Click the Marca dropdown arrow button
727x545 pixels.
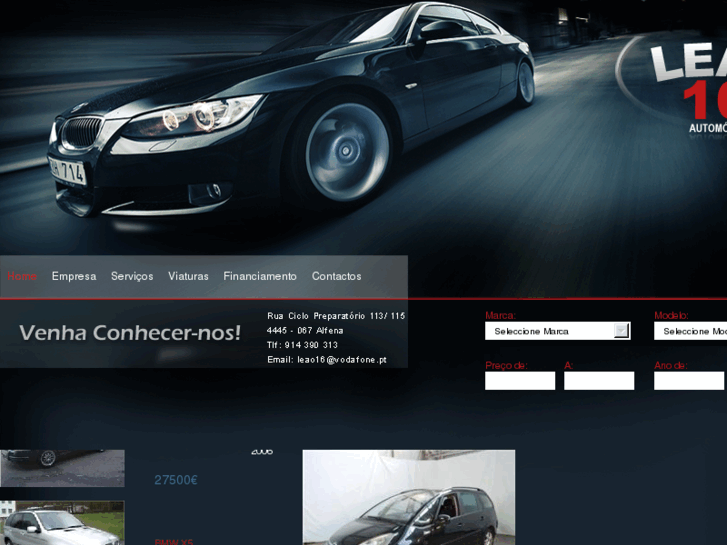[621, 331]
